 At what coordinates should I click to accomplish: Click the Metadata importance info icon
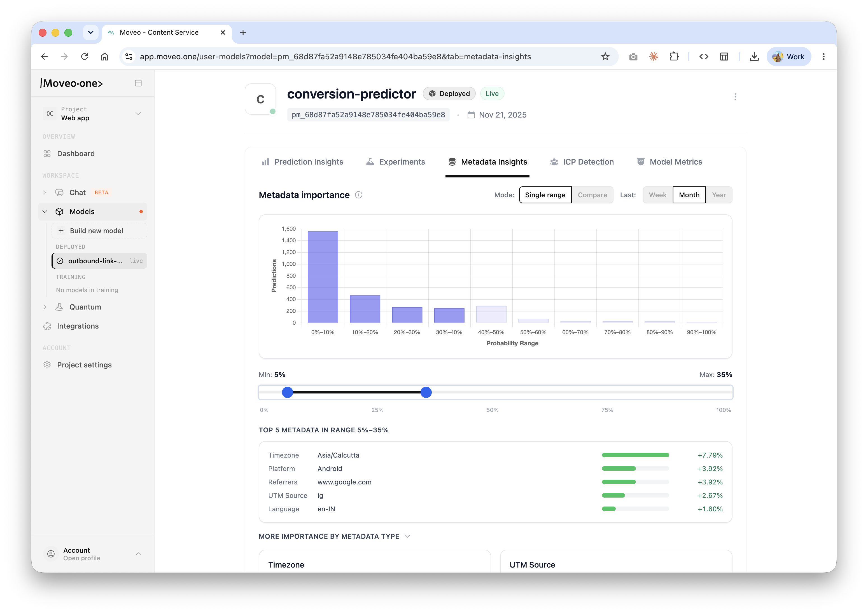point(359,195)
